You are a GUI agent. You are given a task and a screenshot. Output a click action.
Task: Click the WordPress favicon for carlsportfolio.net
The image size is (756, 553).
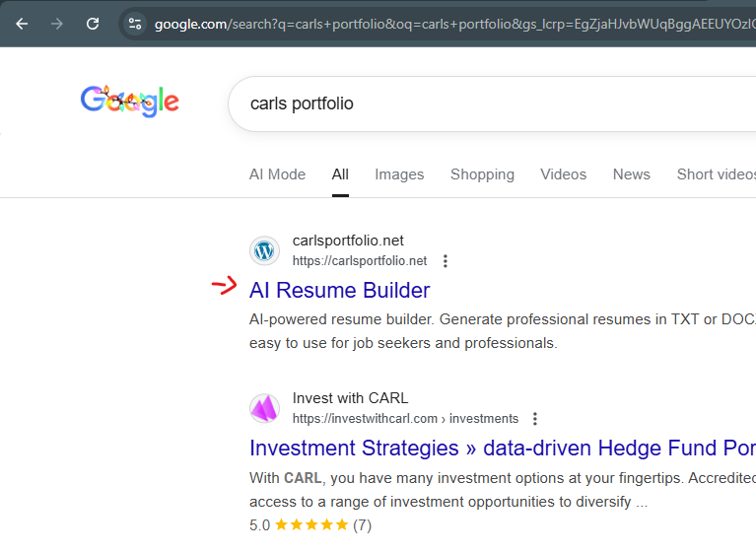[264, 250]
